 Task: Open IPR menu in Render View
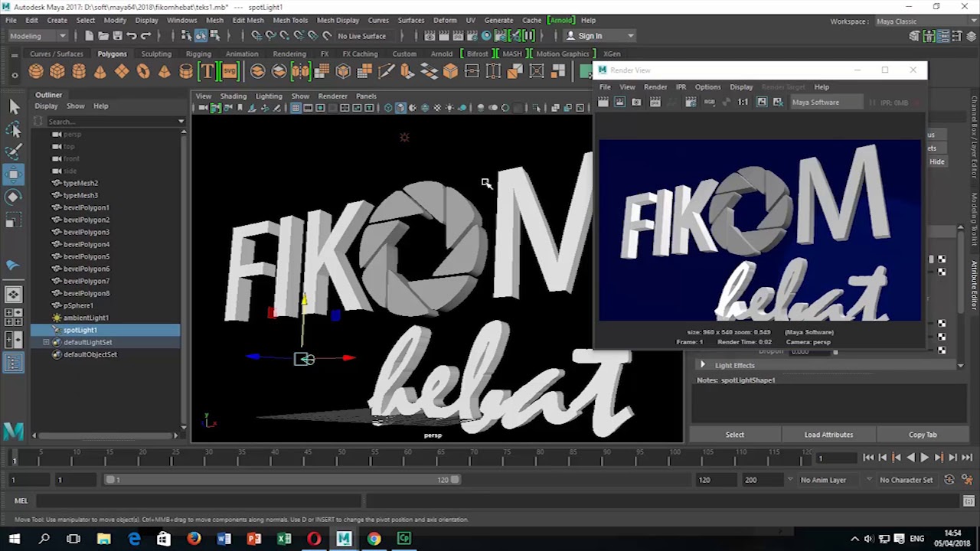tap(681, 87)
